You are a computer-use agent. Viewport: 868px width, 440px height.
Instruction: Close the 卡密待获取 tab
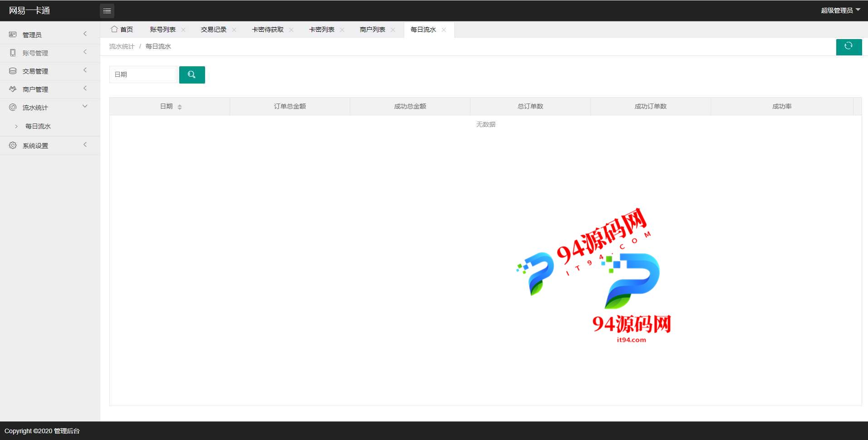click(291, 30)
